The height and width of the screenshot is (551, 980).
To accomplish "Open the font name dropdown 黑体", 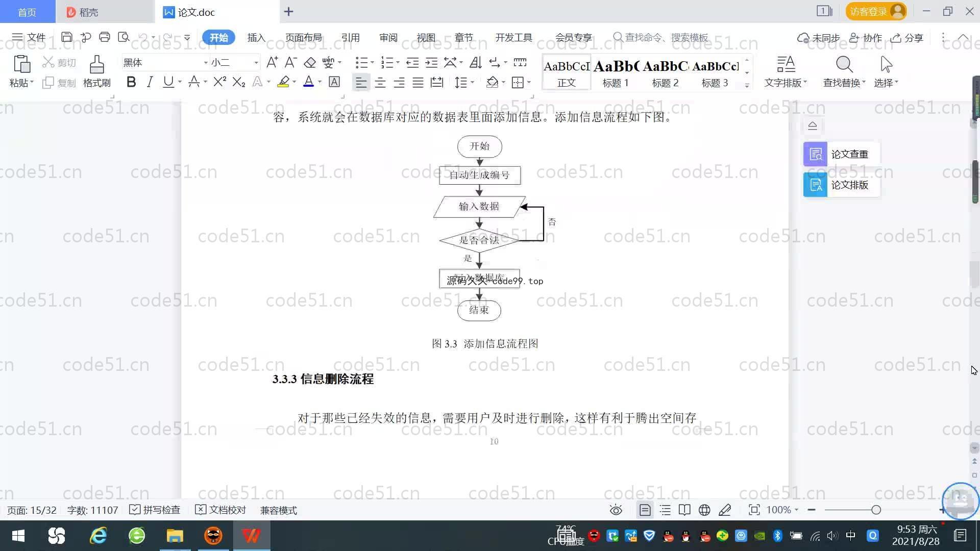I will coord(206,63).
